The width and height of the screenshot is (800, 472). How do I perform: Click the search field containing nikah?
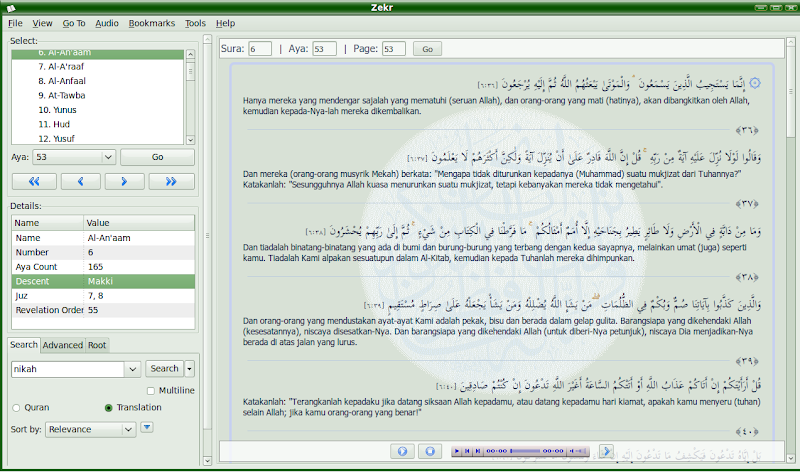pos(68,369)
